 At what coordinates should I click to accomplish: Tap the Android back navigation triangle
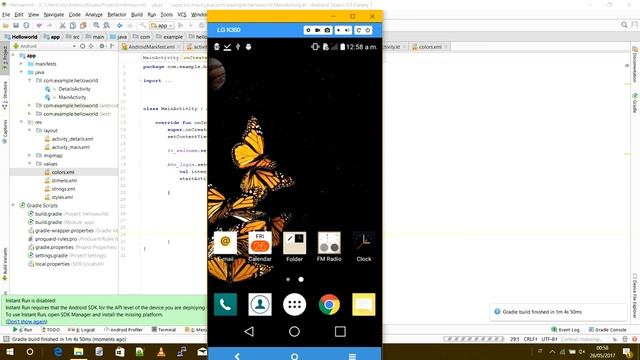249,331
